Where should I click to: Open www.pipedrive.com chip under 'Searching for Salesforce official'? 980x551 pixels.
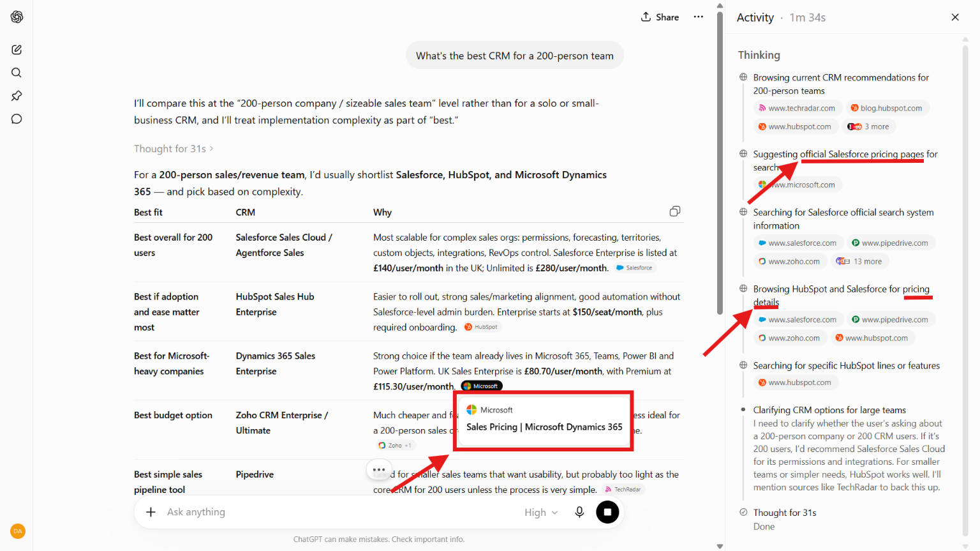point(891,243)
